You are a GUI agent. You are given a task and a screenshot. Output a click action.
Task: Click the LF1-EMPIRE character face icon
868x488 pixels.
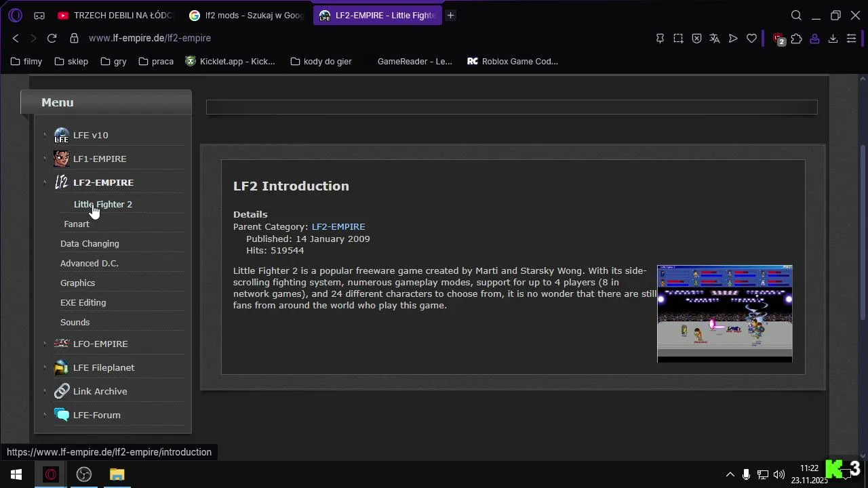click(x=62, y=159)
